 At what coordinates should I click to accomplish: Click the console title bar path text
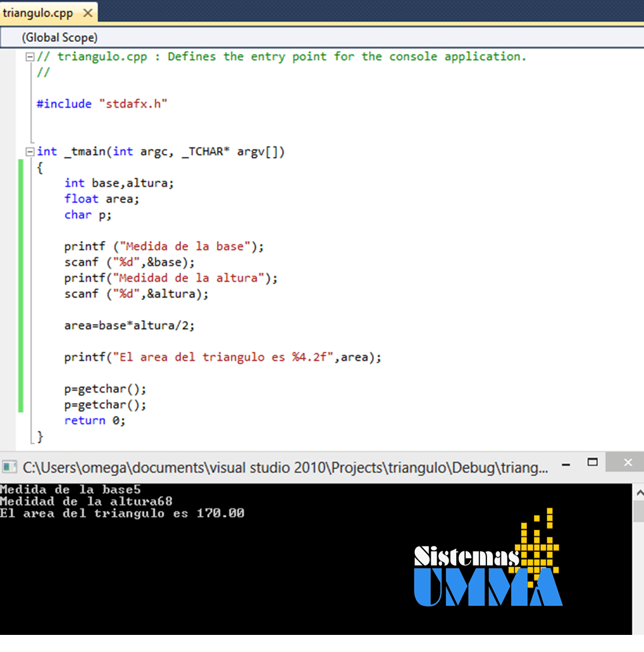285,468
